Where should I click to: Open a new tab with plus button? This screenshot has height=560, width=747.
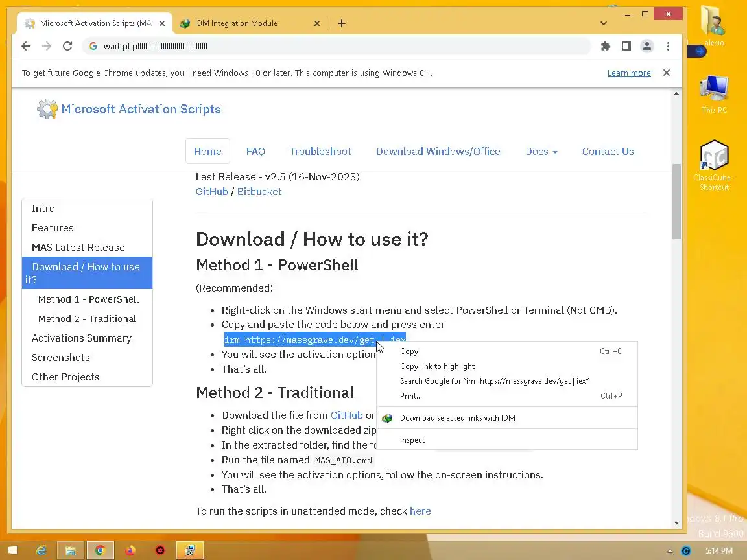[342, 23]
